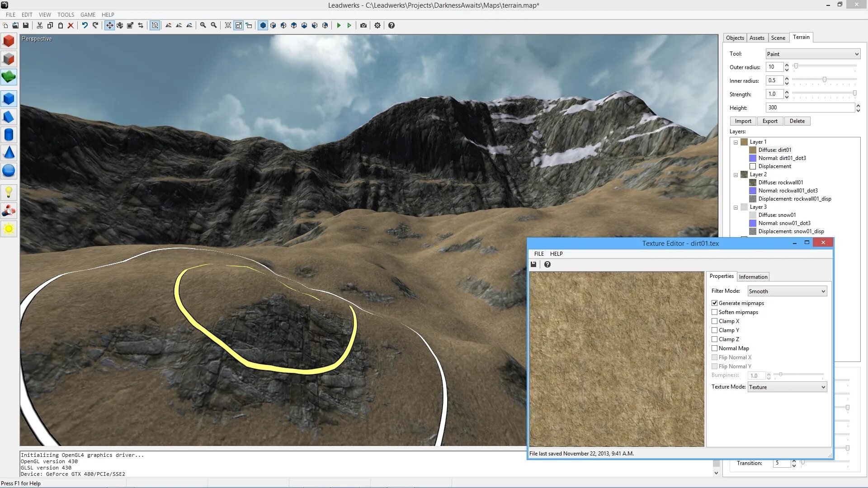Click the Lighting tool icon in toolbar
This screenshot has height=488, width=868.
9,192
